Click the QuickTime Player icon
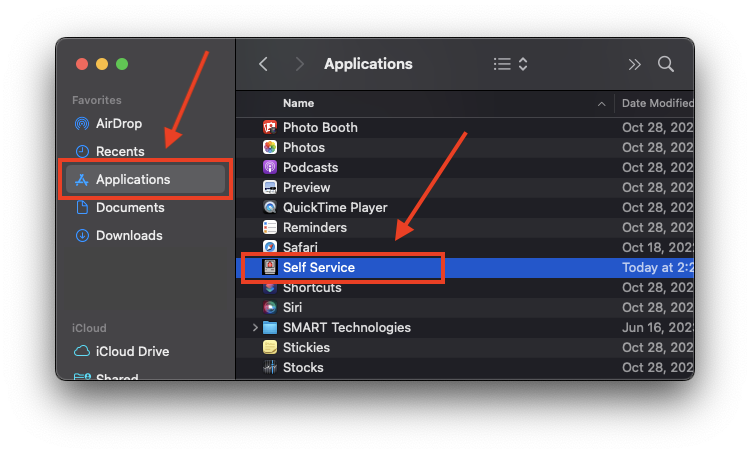The width and height of the screenshot is (750, 454). tap(270, 207)
